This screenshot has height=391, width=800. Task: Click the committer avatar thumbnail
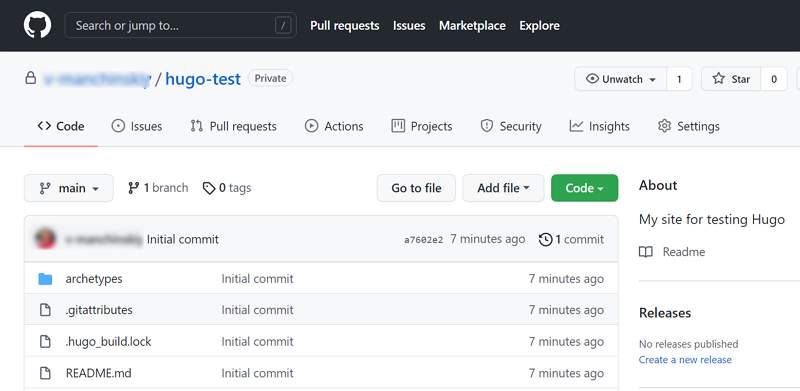(45, 239)
